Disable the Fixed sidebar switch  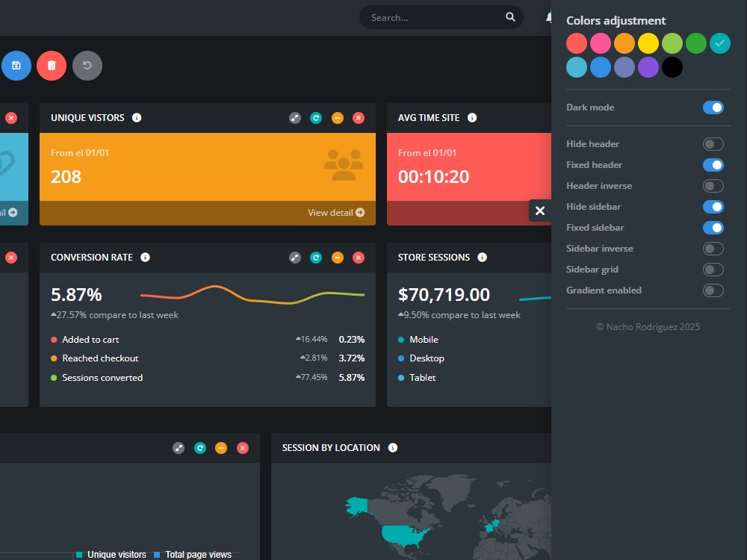(x=713, y=228)
